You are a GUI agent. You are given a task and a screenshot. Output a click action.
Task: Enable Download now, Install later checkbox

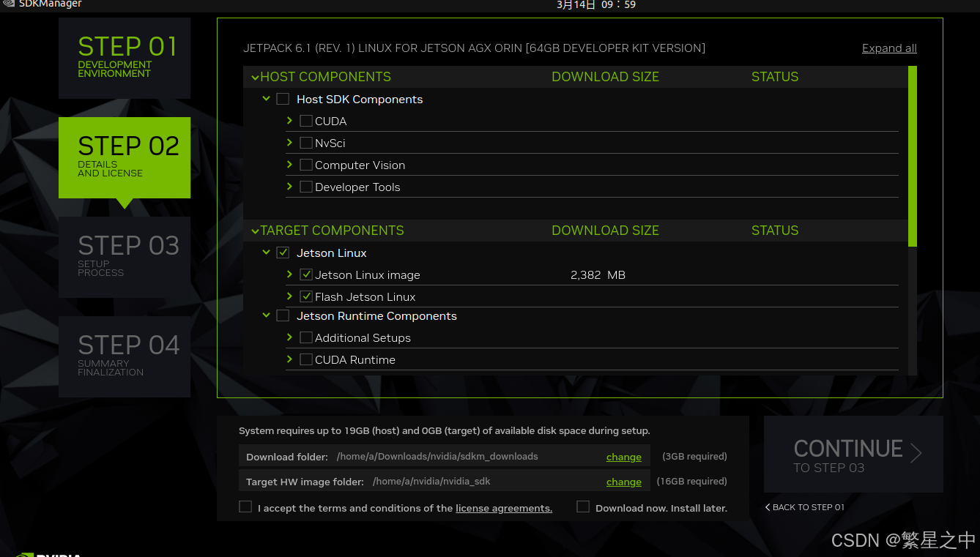(x=583, y=506)
